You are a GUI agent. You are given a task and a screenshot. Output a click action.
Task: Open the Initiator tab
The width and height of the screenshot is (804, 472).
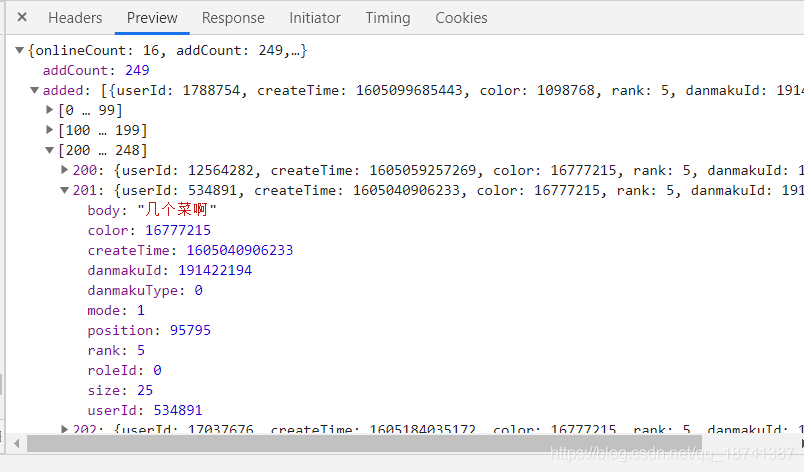(315, 18)
